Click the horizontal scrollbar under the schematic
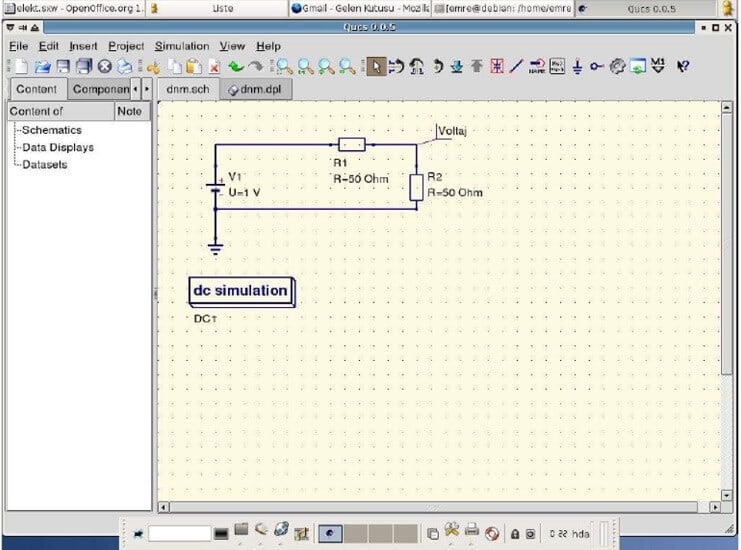The image size is (741, 550). (438, 507)
